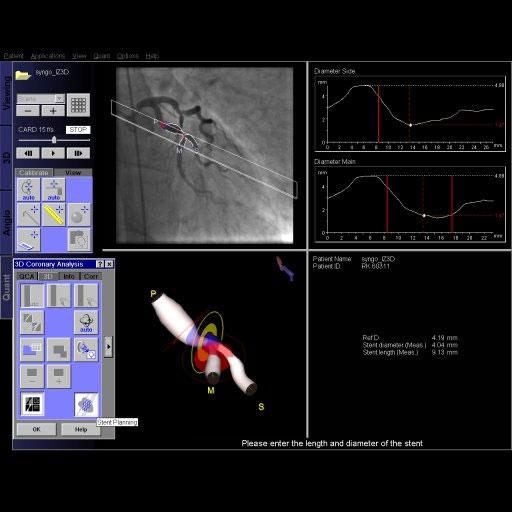Open the Applications menu
Screen dimensions: 512x512
point(48,56)
